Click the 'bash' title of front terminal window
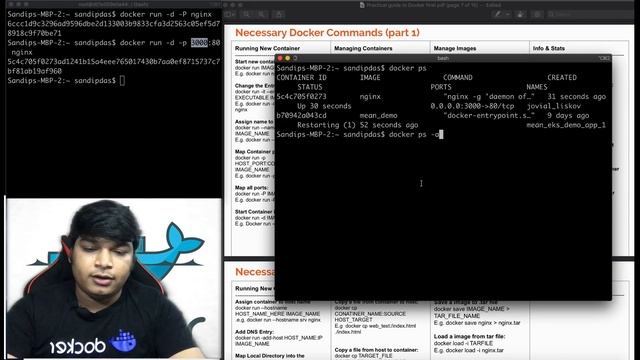Viewport: 640px width, 360px height. click(443, 58)
